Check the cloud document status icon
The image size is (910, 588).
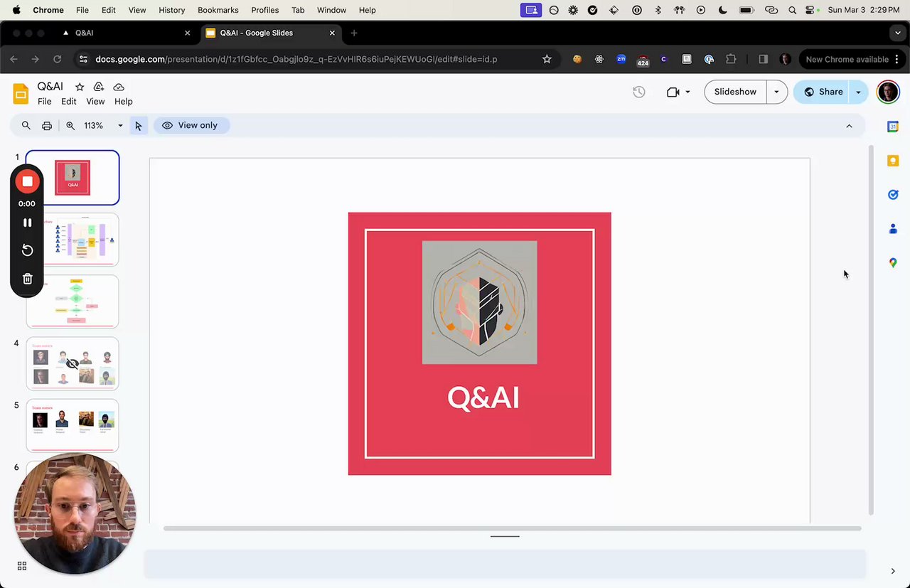point(119,87)
